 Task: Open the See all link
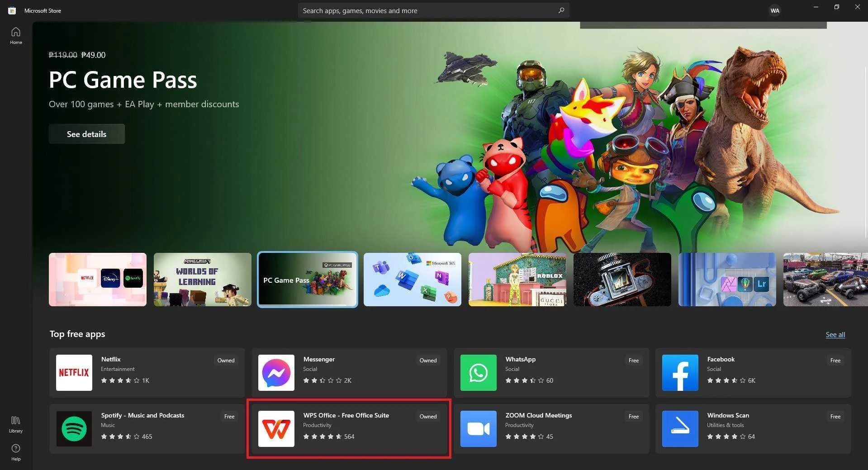coord(835,335)
